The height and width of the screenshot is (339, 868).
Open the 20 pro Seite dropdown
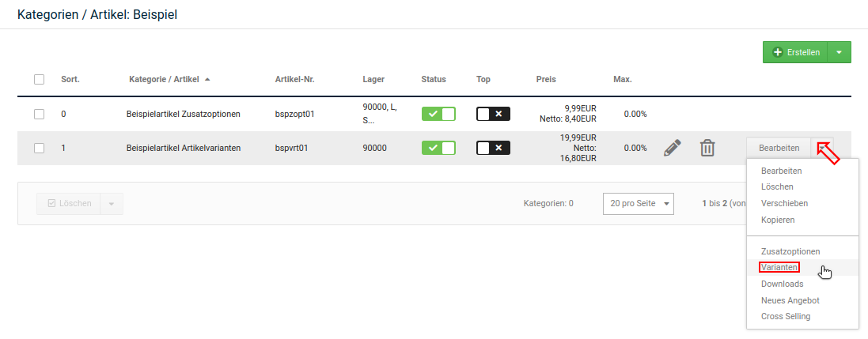click(638, 204)
